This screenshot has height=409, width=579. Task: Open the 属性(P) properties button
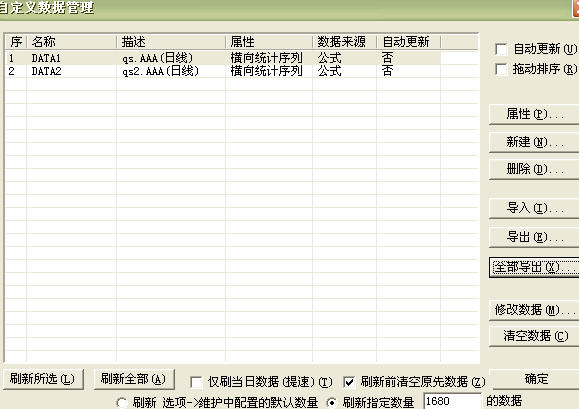coord(534,114)
